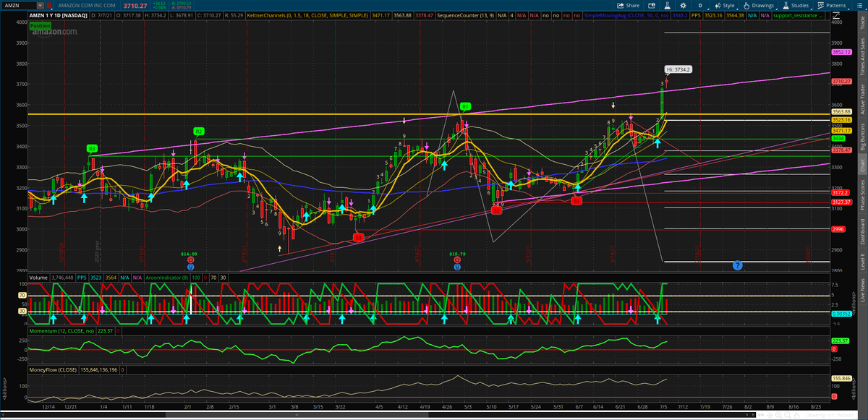Click the 2996 red price tag
868x420 pixels.
point(838,229)
